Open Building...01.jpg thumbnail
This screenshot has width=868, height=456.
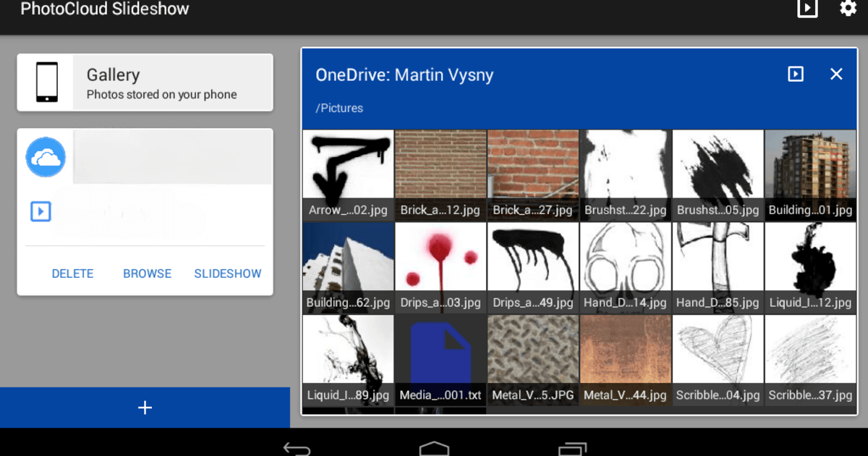[811, 175]
